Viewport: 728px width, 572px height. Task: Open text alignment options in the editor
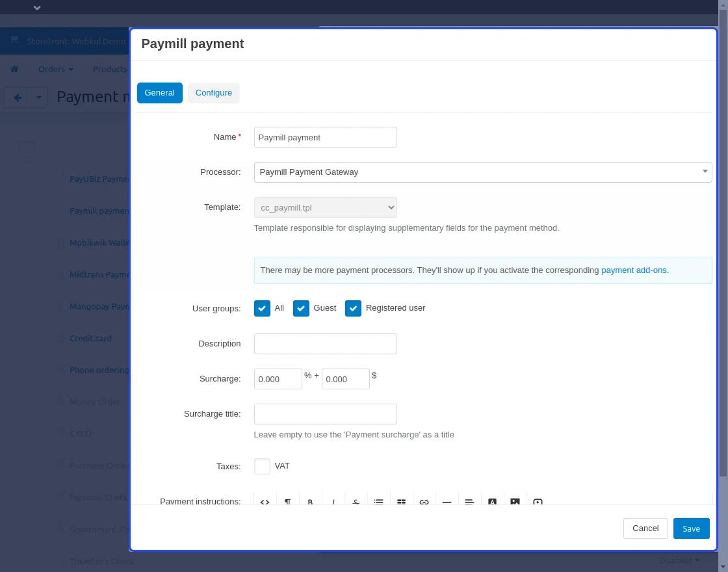[469, 501]
